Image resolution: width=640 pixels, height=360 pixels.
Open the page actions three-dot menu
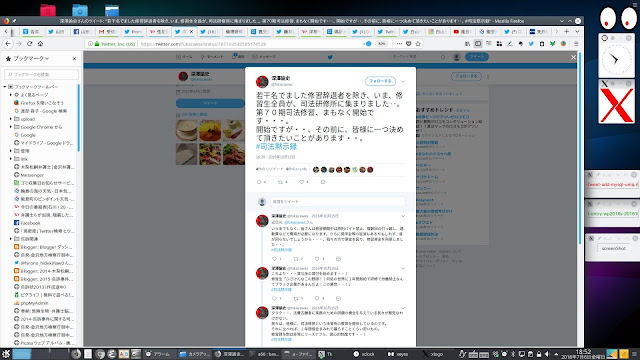[x=399, y=44]
